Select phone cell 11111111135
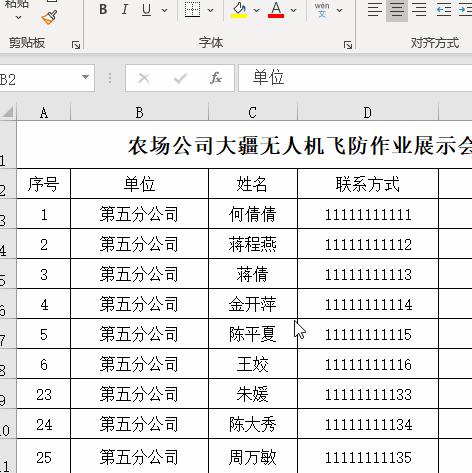 tap(368, 456)
